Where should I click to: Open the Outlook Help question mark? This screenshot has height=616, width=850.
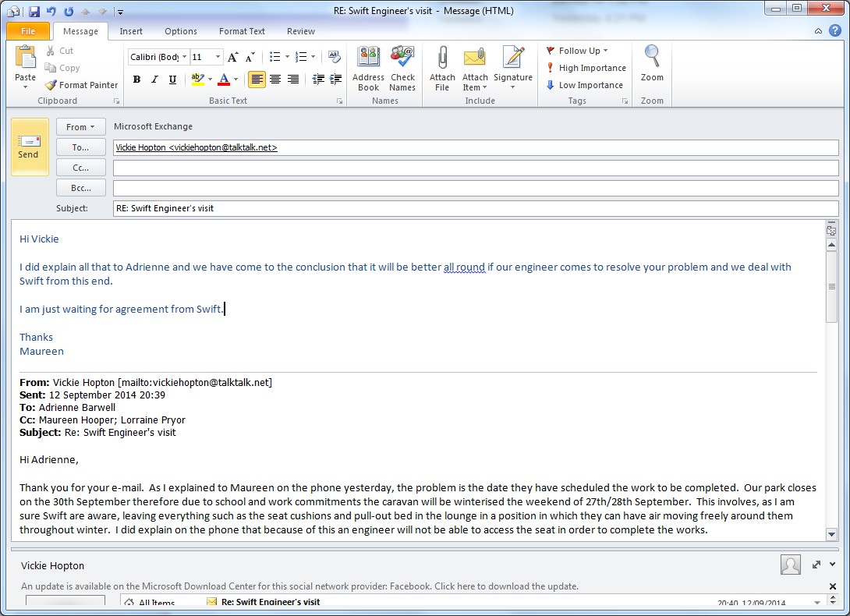point(835,31)
